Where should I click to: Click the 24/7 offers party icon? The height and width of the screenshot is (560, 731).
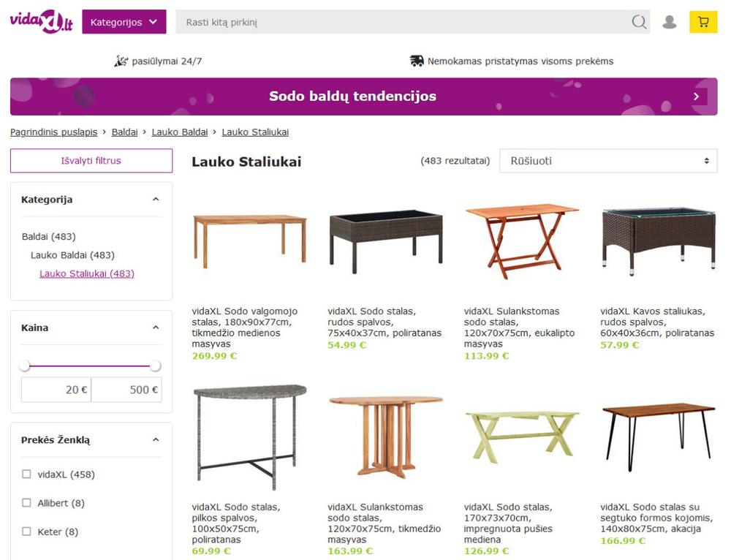(x=121, y=61)
